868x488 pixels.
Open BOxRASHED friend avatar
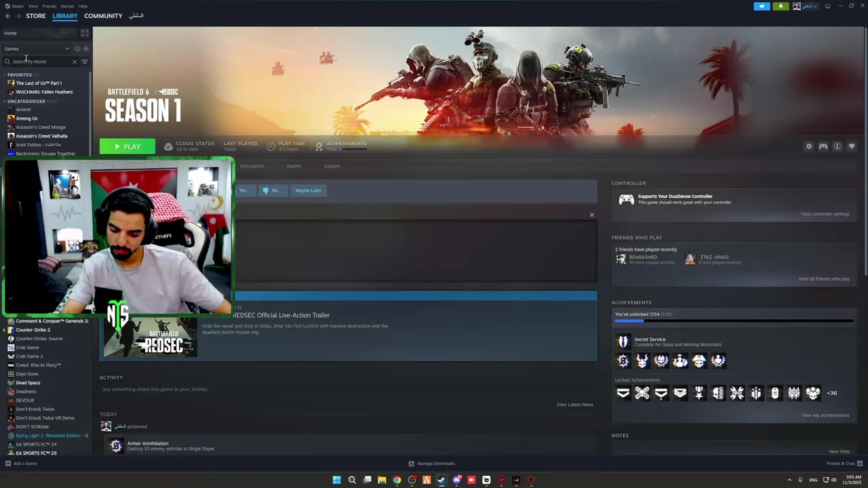tap(620, 260)
